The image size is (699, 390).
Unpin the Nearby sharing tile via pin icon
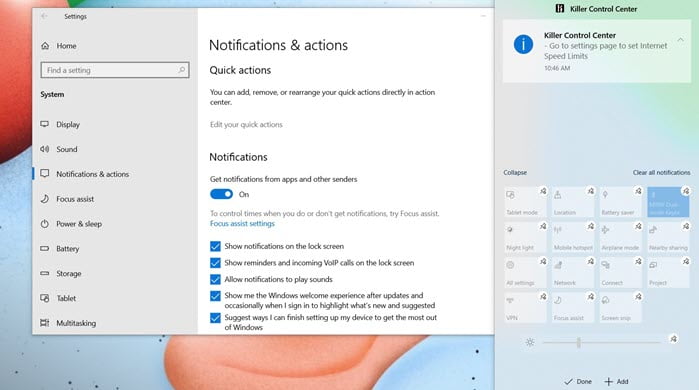(686, 226)
